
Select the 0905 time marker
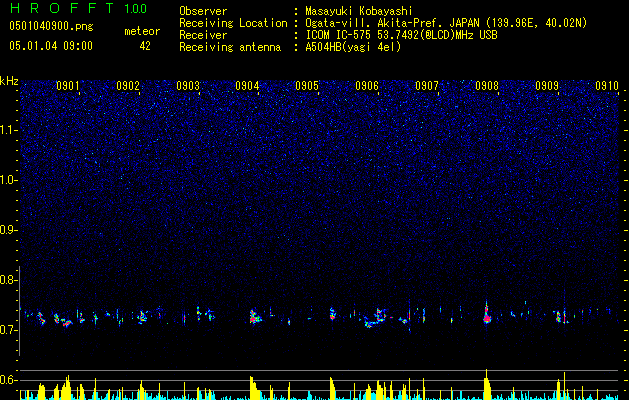[307, 86]
